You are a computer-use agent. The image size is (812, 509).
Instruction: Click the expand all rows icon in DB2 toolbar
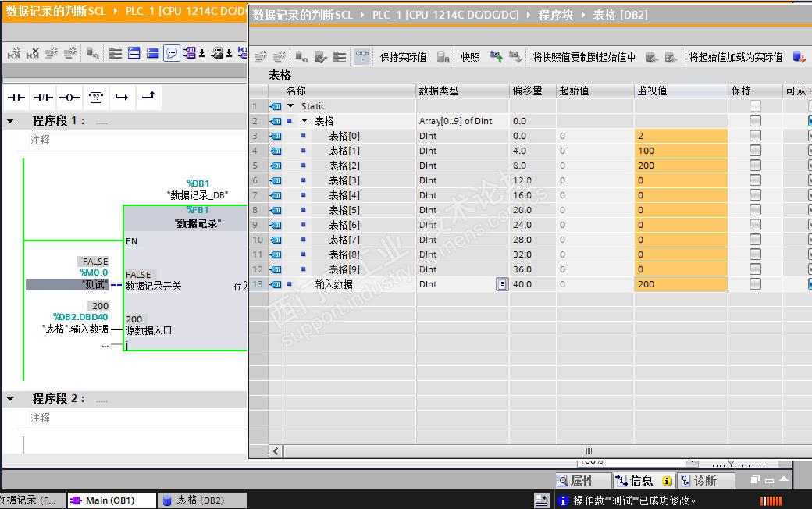(339, 57)
